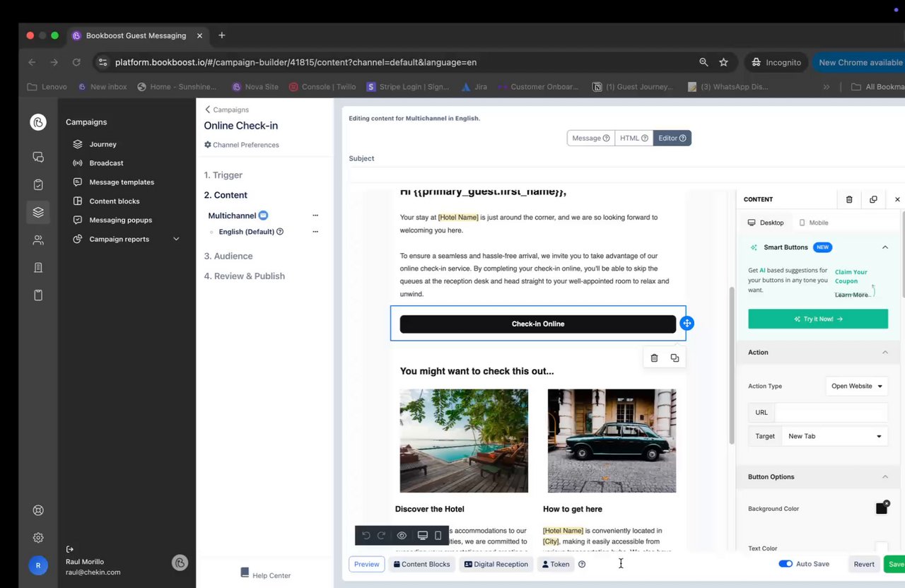905x588 pixels.
Task: Open the guests people icon in left rail
Action: pos(38,240)
